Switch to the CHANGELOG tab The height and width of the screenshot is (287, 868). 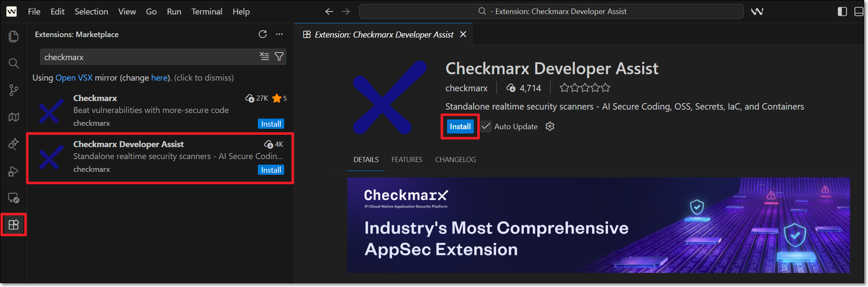click(x=456, y=159)
